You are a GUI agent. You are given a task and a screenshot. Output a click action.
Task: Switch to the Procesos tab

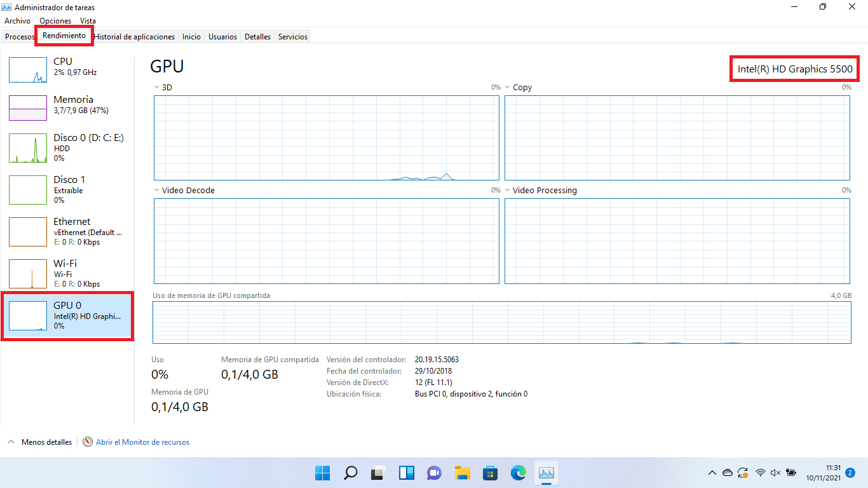click(20, 37)
